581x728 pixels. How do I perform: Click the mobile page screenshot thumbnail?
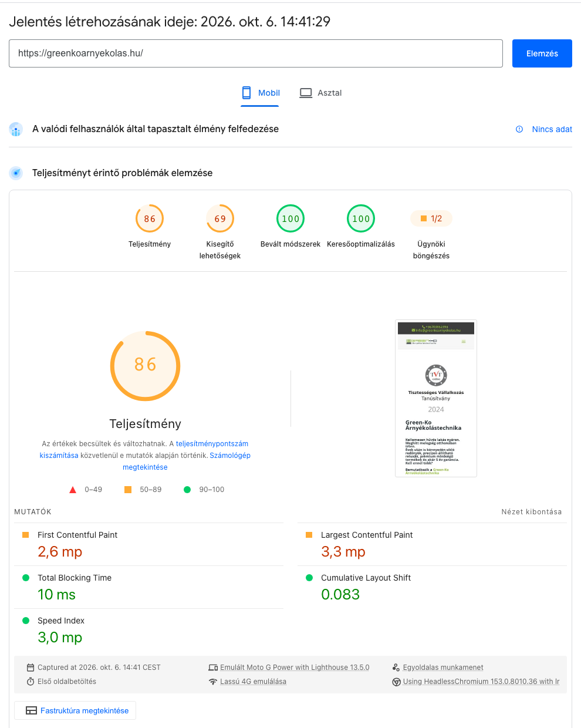tap(436, 399)
